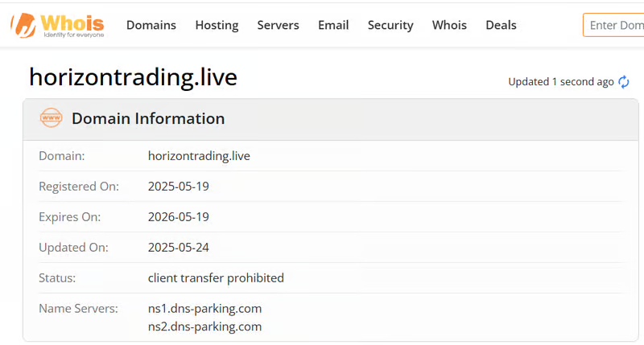Select the ns1.dns-parking.com name server

click(204, 309)
